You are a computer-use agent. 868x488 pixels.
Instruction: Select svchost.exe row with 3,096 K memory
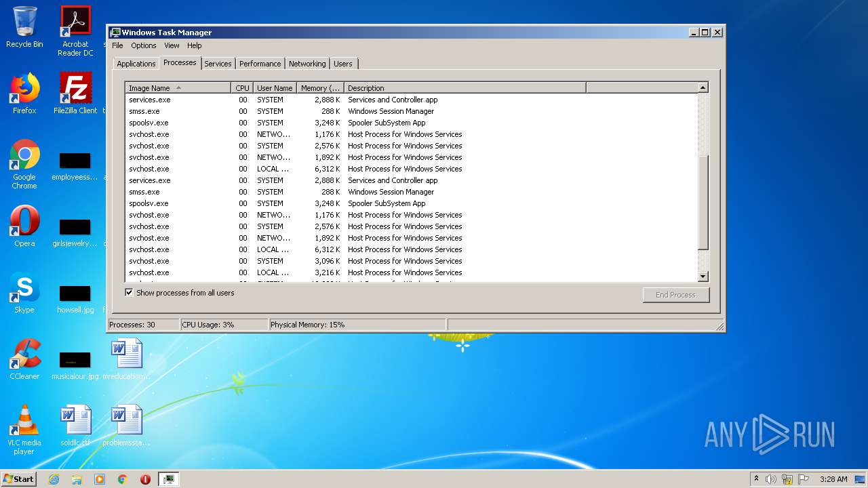[412, 261]
